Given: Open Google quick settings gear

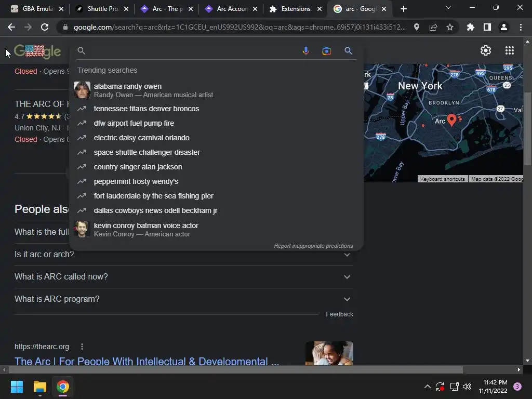Looking at the screenshot, I should (486, 50).
